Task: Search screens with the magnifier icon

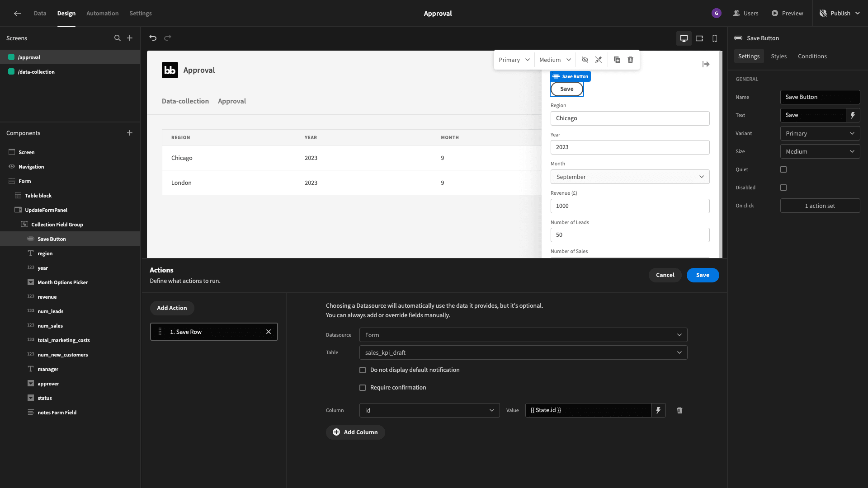Action: [117, 38]
